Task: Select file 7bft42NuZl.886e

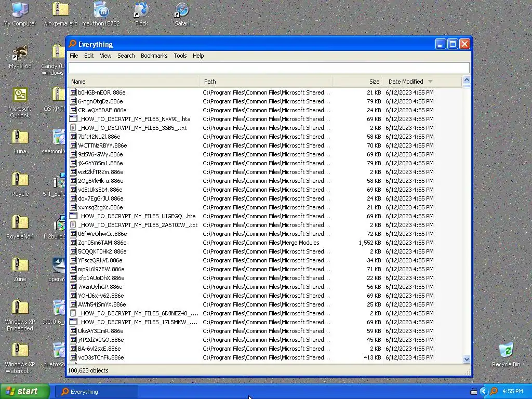Action: pyautogui.click(x=99, y=137)
